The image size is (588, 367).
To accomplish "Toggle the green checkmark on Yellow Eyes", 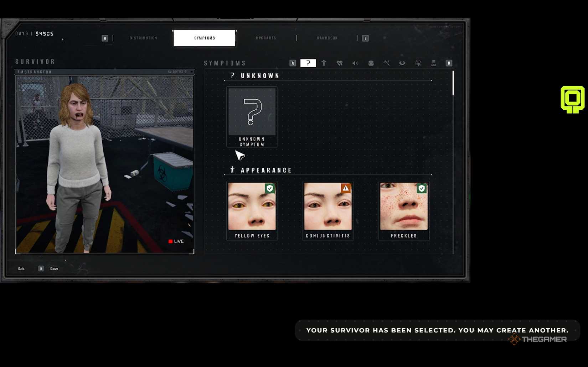I will 269,189.
